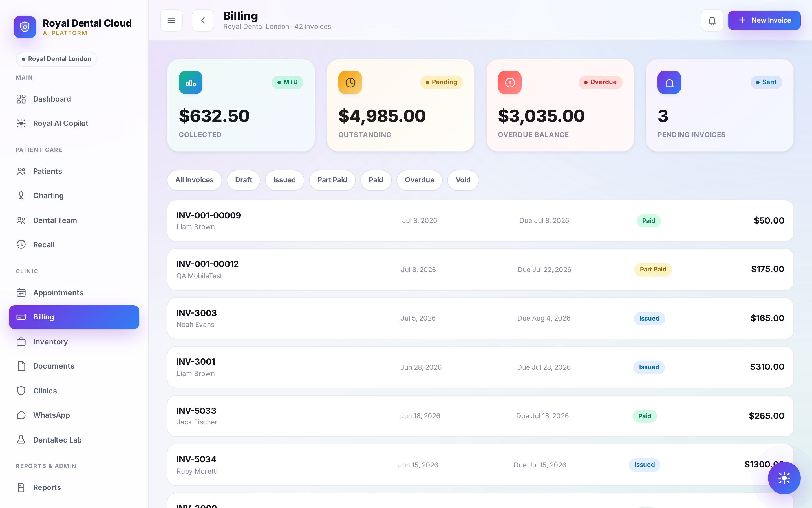This screenshot has width=812, height=508.
Task: Click the Patients people icon
Action: pos(21,171)
